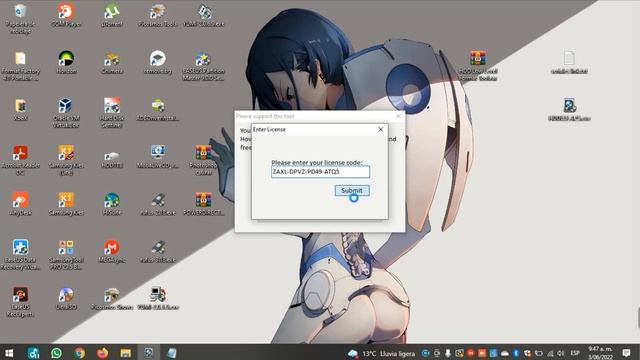Viewport: 640px width, 360px height.
Task: Launch EaseUS RecExperts shortcut
Action: click(x=20, y=302)
